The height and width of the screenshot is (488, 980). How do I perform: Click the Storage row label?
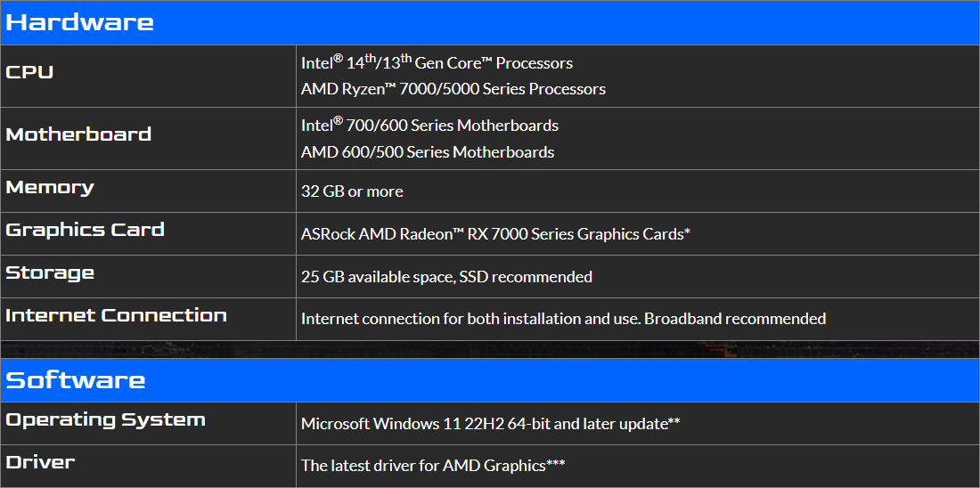50,272
